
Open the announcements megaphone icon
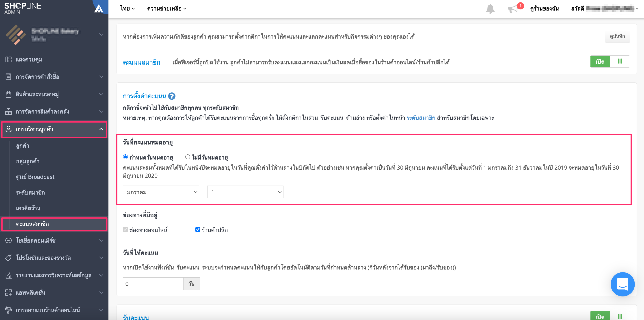513,9
